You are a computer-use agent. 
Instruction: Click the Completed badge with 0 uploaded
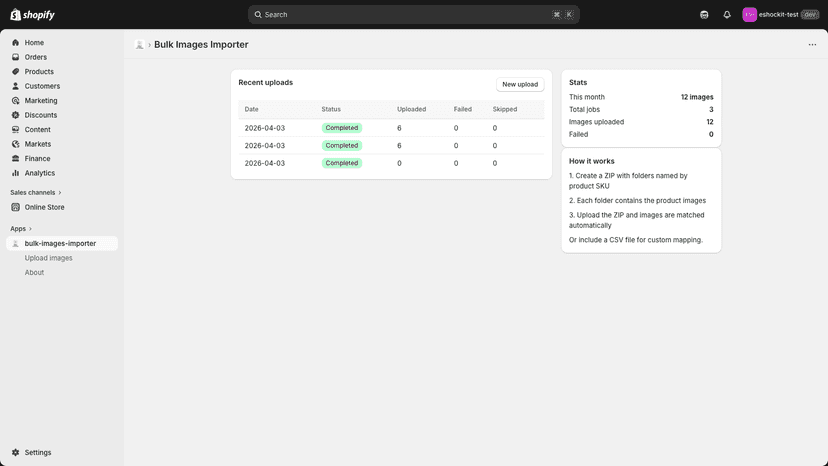342,163
